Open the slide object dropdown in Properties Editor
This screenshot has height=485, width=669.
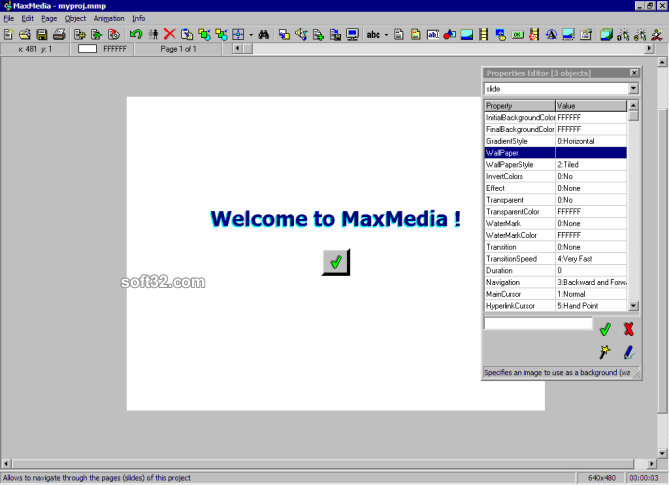click(x=633, y=88)
